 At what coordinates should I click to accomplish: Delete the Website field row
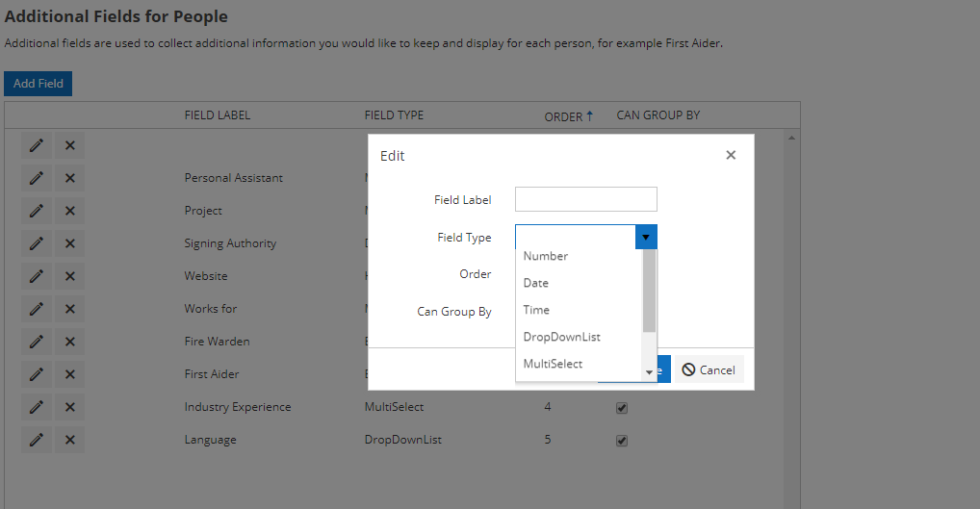(69, 276)
